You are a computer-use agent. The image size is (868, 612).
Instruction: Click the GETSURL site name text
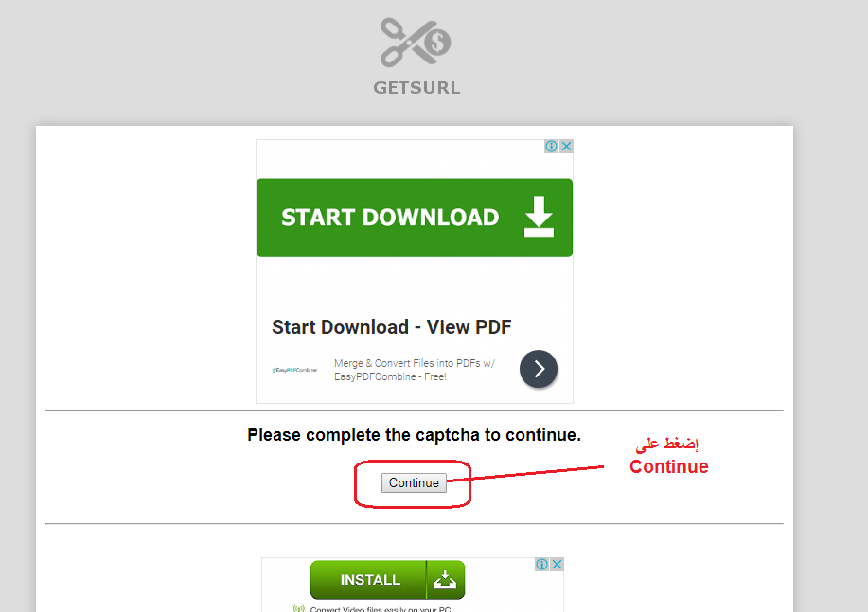click(416, 88)
